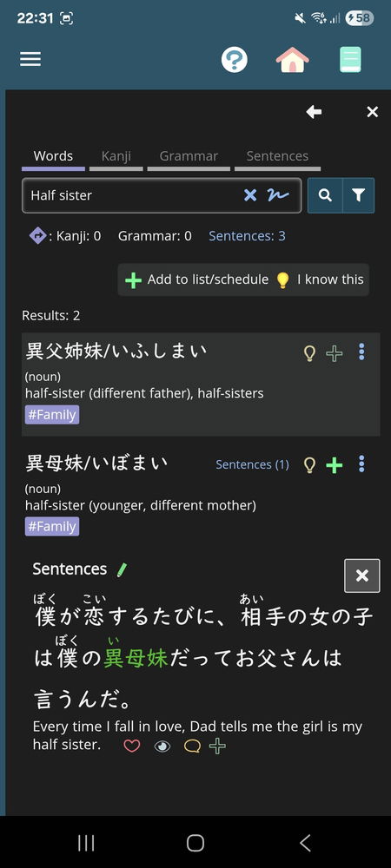
Task: Click the Add to list/schedule button
Action: point(197,280)
